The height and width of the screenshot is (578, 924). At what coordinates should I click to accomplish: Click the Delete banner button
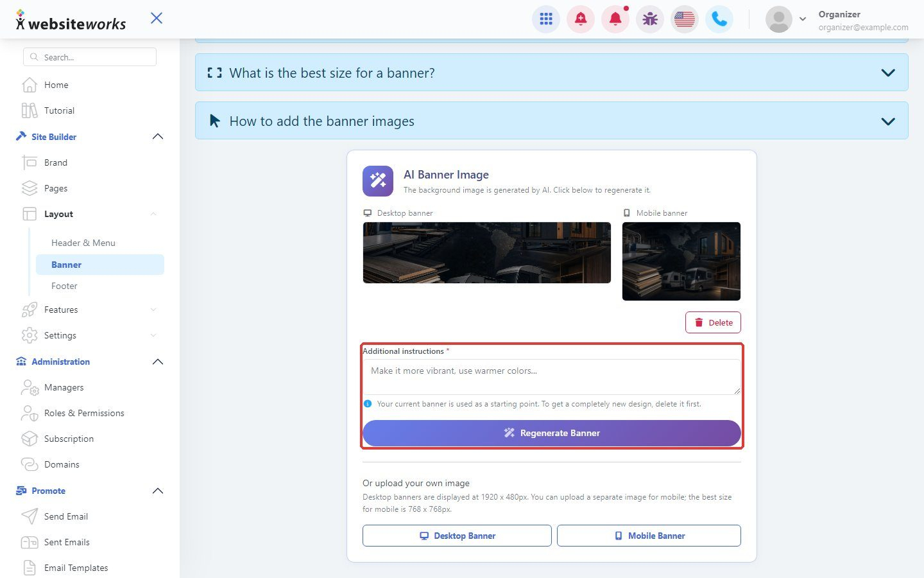713,322
